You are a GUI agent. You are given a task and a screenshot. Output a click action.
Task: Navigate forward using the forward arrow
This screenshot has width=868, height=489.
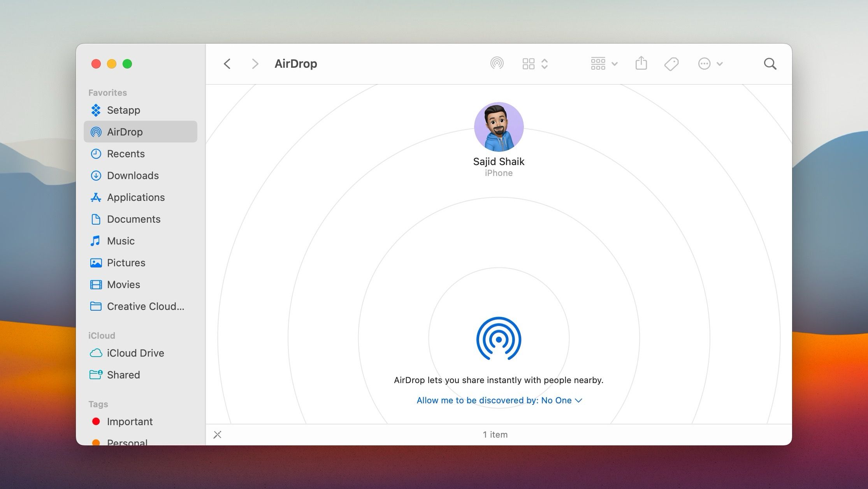point(255,63)
